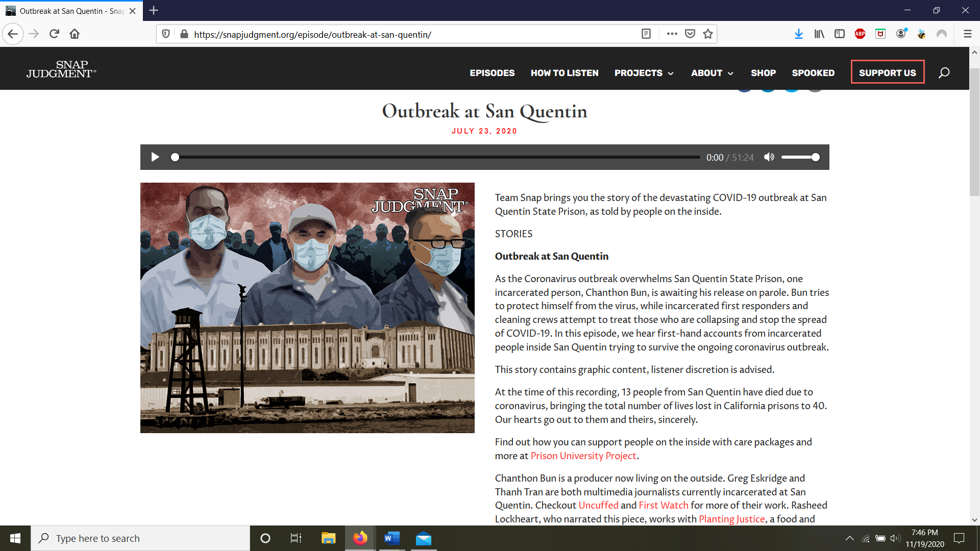Bookmark this page with the star icon
This screenshot has width=980, height=551.
[707, 34]
